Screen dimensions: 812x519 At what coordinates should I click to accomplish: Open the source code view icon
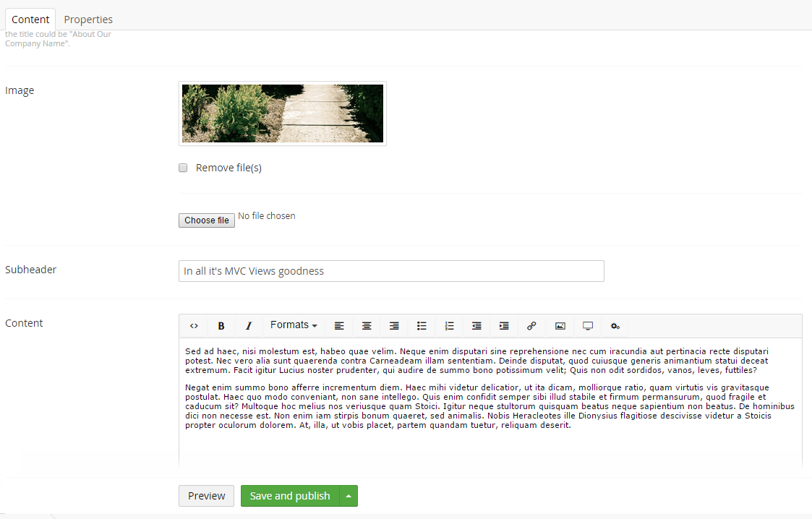[194, 326]
